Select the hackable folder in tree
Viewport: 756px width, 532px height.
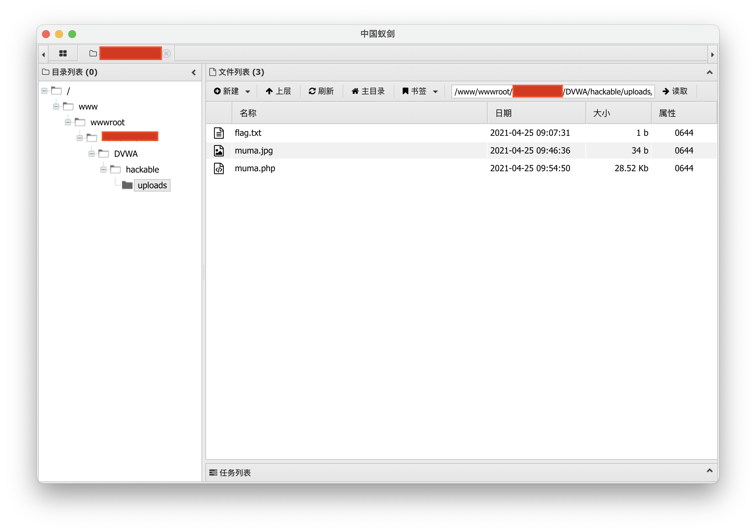(x=143, y=170)
